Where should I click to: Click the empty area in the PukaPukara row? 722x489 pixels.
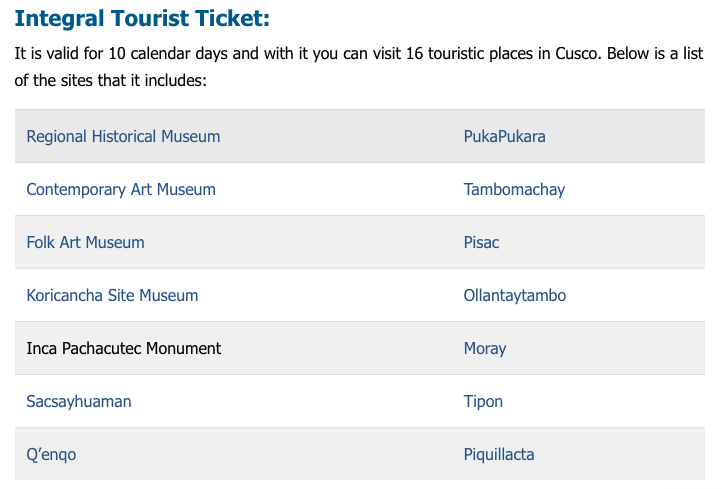click(341, 136)
